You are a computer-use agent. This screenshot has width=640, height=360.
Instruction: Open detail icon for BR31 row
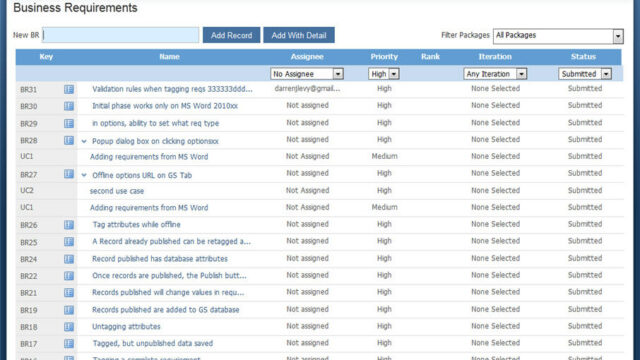[69, 89]
